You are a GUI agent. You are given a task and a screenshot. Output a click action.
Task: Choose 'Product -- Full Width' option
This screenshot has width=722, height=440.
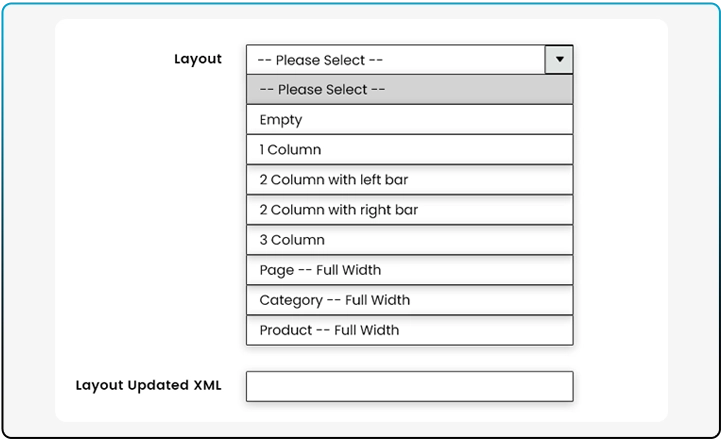[409, 330]
